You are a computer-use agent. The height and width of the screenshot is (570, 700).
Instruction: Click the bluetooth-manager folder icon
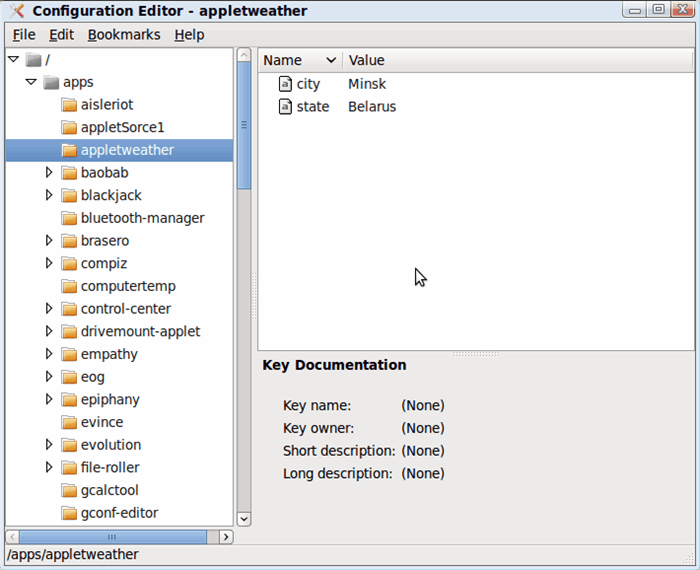coord(69,218)
